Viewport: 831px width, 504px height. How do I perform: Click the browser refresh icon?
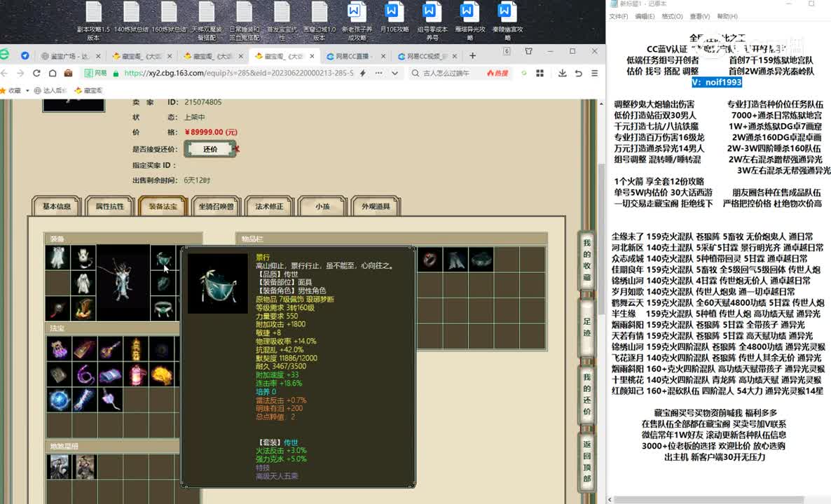pos(35,73)
